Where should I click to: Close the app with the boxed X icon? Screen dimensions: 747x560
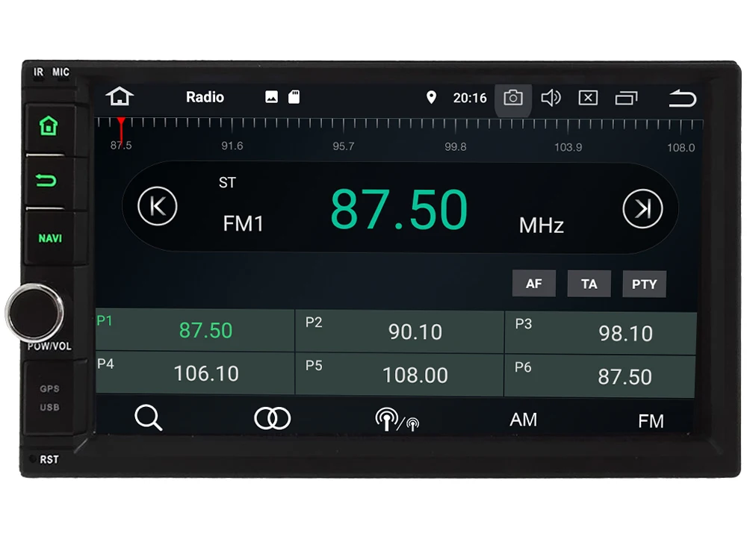[x=588, y=98]
